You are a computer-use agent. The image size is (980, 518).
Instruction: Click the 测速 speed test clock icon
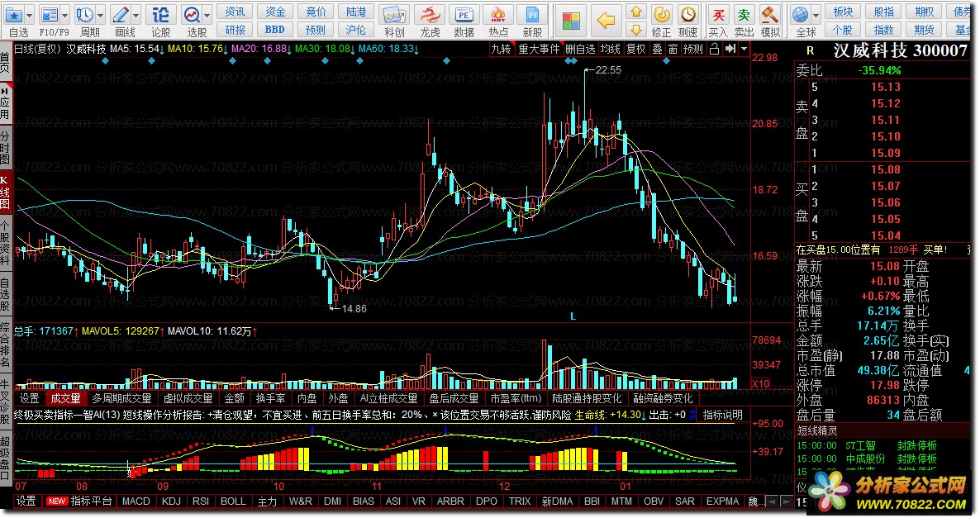point(688,15)
